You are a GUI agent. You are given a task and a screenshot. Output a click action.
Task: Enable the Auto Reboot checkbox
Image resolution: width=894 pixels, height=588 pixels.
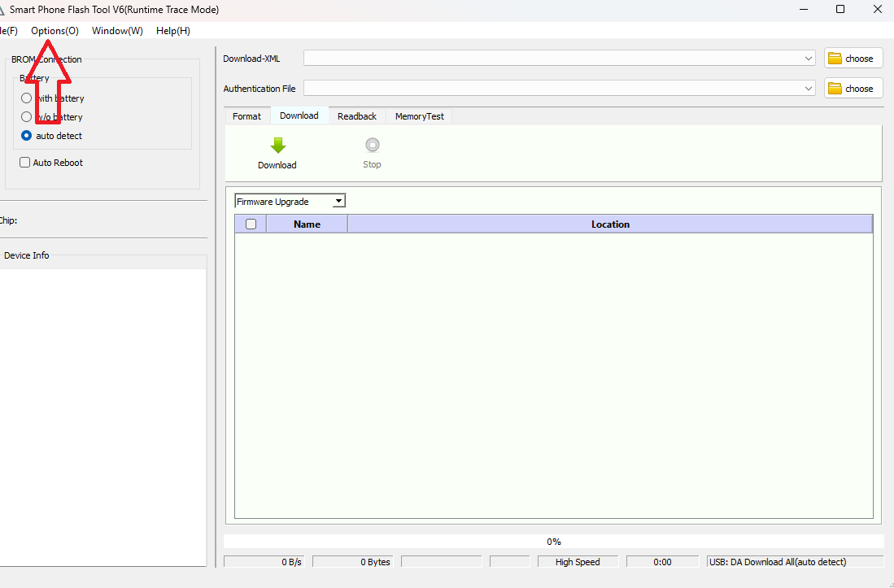point(25,163)
